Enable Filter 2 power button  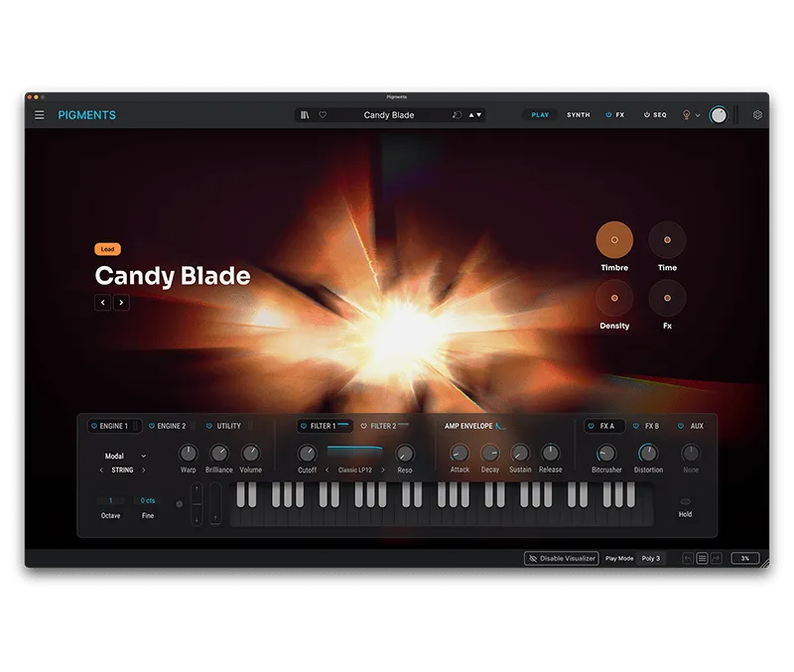point(363,426)
